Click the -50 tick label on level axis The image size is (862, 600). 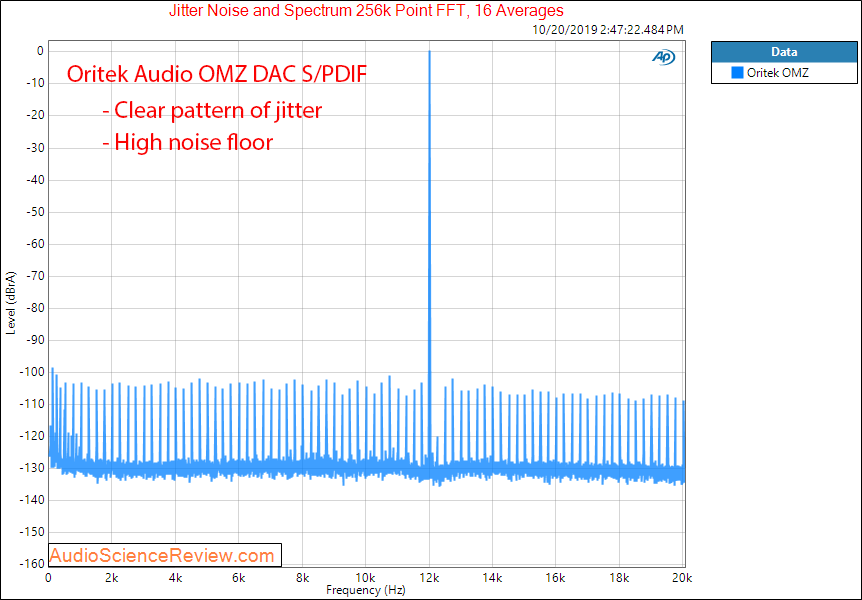coord(34,212)
